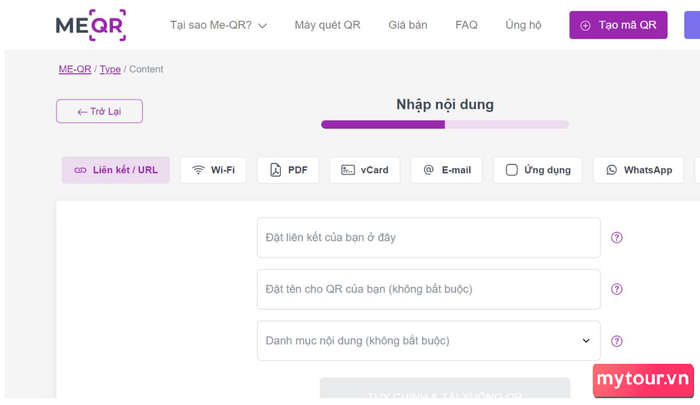Click the Tạo mã QR button
700x405 pixels.
[x=618, y=25]
